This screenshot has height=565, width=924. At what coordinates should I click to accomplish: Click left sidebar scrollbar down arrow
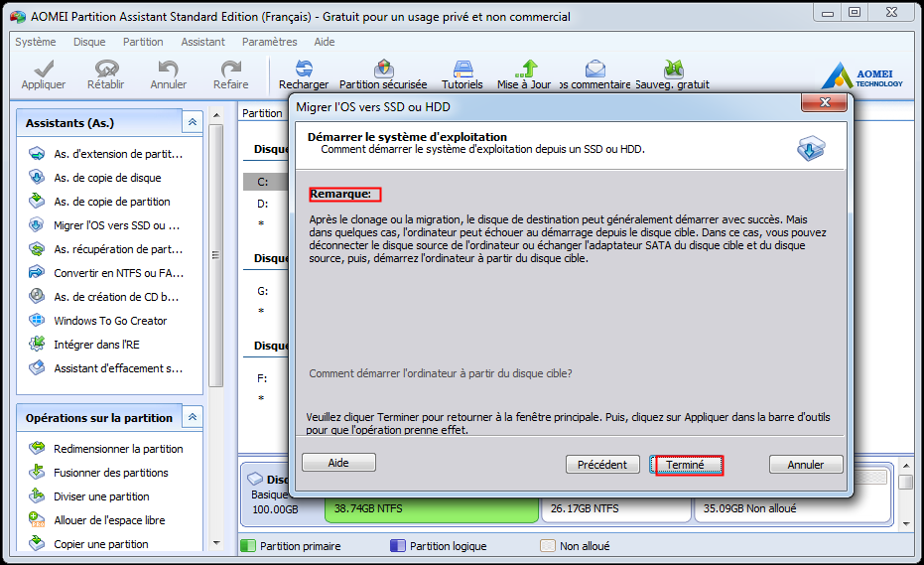216,543
